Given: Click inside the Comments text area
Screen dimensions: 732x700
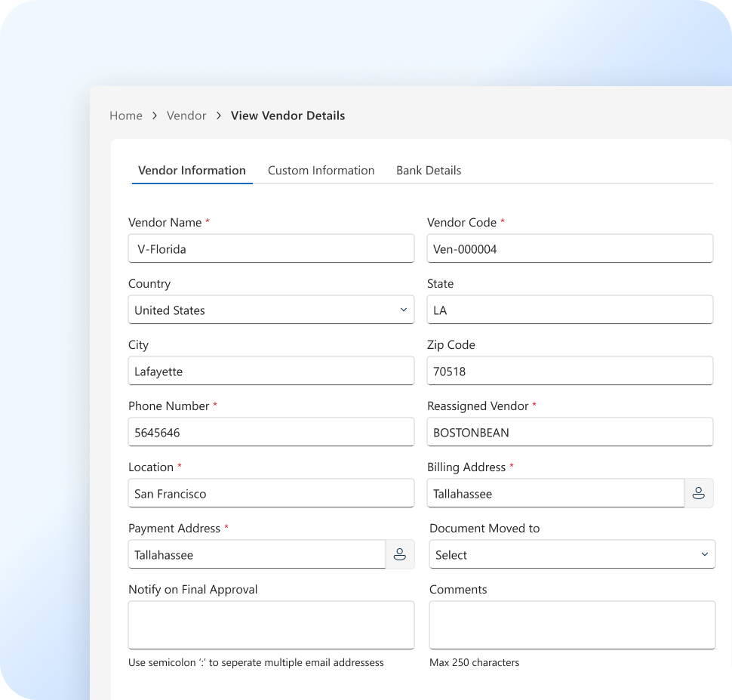Looking at the screenshot, I should [x=571, y=624].
